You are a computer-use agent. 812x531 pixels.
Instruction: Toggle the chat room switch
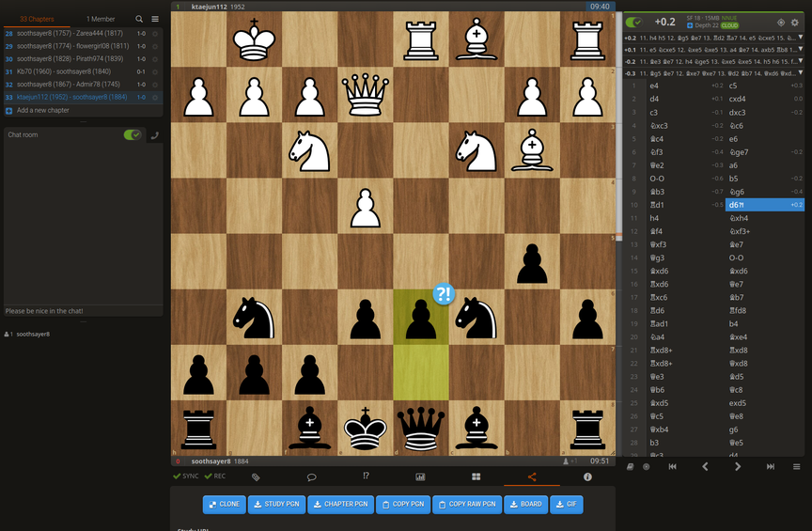click(x=133, y=134)
